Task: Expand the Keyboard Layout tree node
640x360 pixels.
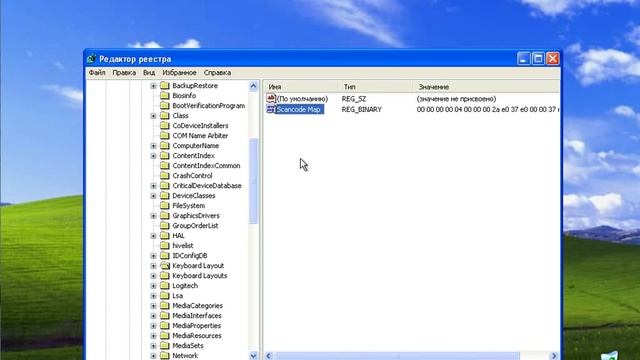Action: 153,266
